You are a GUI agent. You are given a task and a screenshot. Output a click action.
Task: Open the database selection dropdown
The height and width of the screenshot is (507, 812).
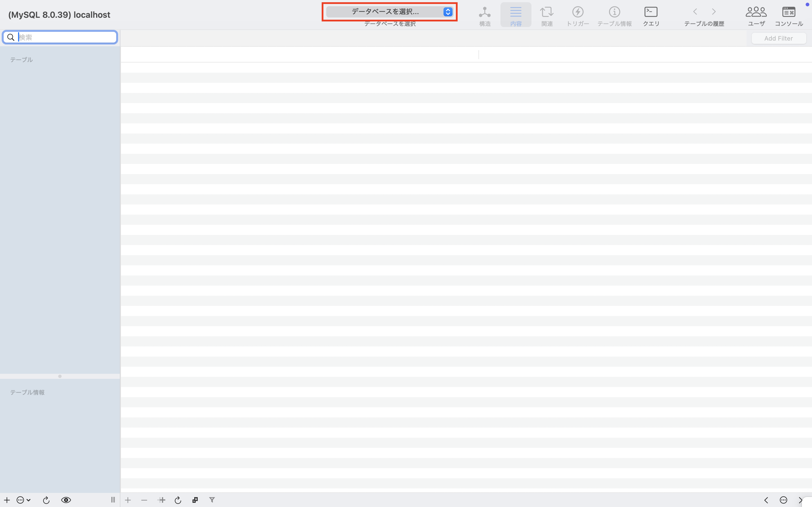click(389, 12)
